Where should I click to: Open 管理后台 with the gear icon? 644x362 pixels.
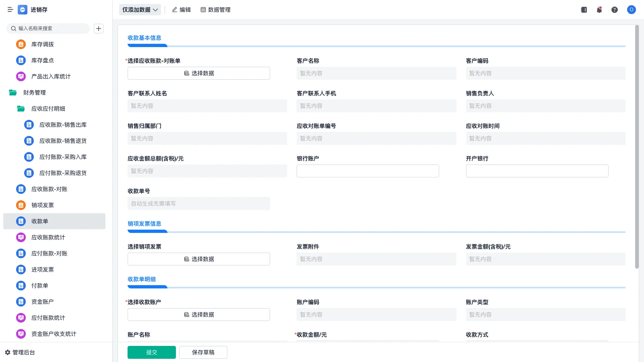(x=20, y=352)
